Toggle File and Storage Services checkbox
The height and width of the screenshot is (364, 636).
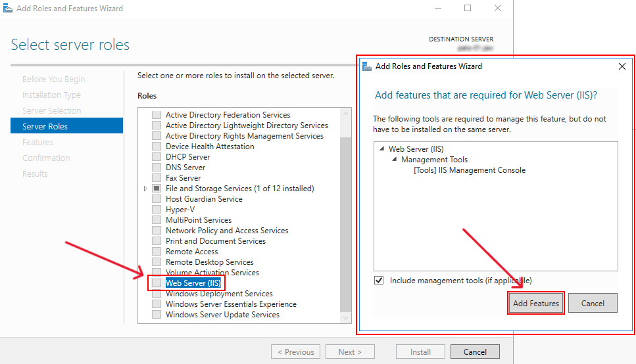pyautogui.click(x=157, y=189)
